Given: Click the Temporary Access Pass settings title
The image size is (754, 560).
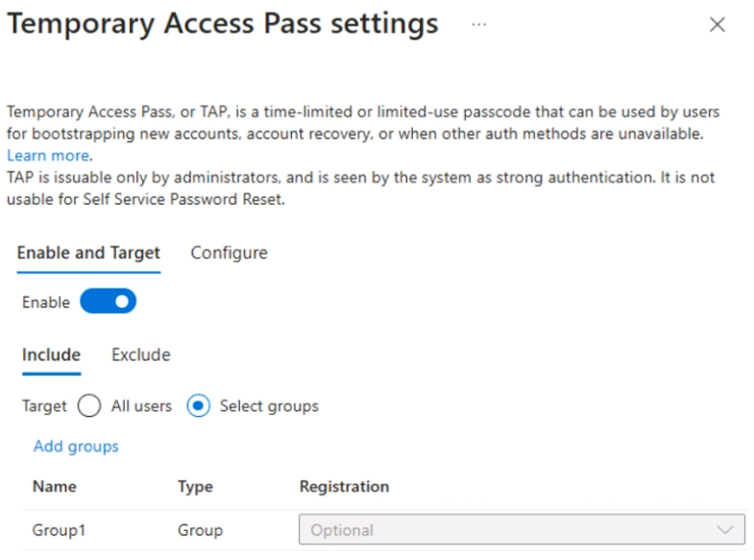Looking at the screenshot, I should tap(223, 24).
